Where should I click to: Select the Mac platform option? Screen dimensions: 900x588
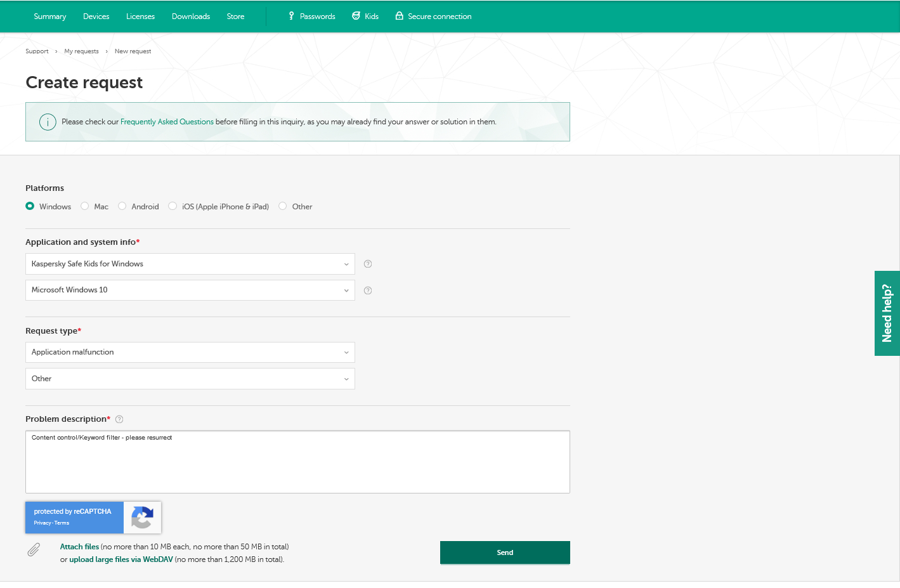point(84,206)
